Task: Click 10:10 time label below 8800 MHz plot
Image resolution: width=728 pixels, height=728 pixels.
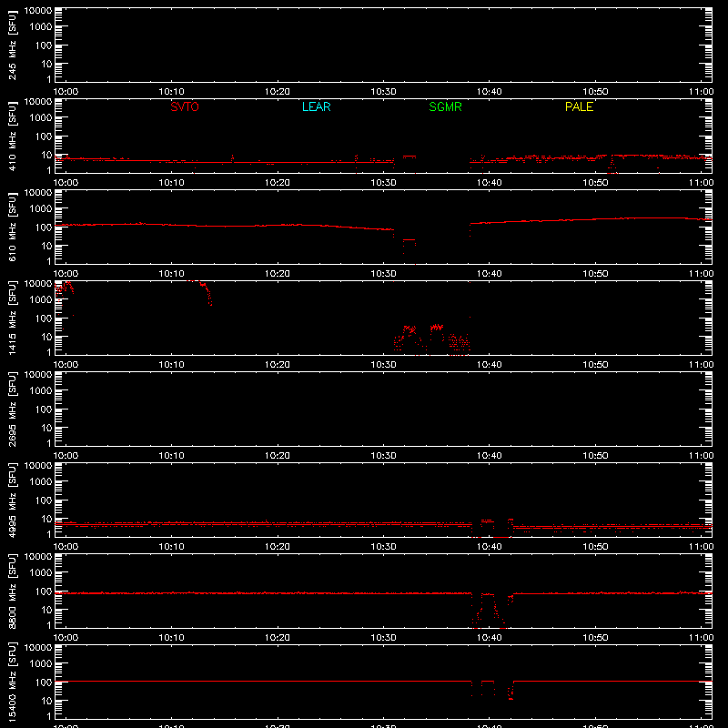Action: coord(172,638)
